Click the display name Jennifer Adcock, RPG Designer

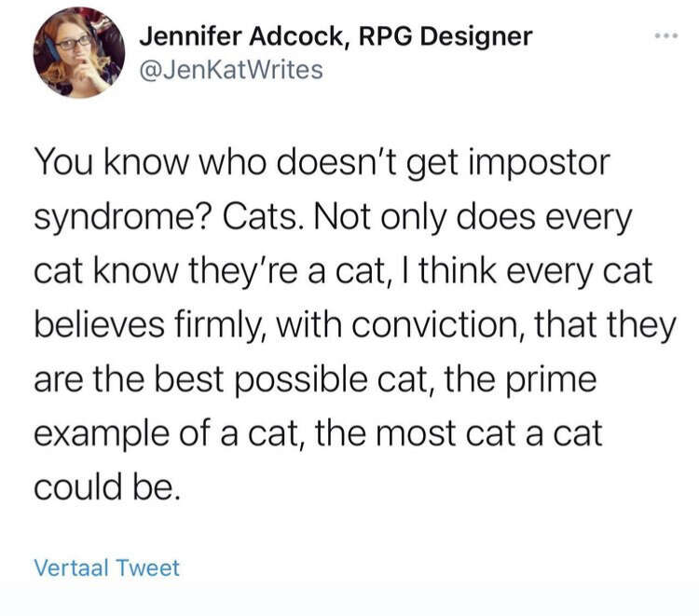pyautogui.click(x=336, y=36)
